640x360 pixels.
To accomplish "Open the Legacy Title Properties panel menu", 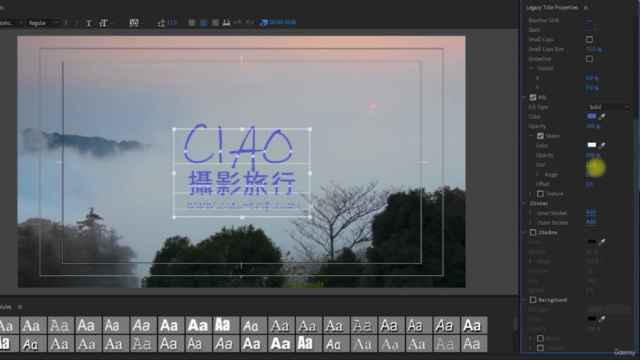I will 586,8.
